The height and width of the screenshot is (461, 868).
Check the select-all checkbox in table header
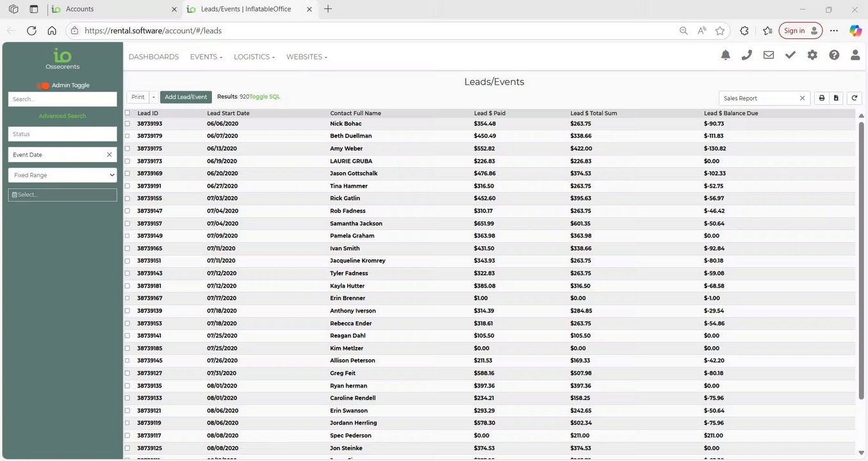pyautogui.click(x=127, y=113)
